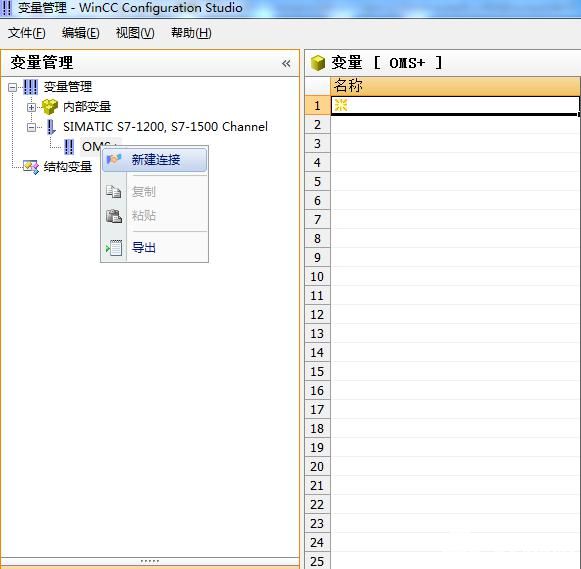Select 内部变量 in the tree
The image size is (581, 569).
pyautogui.click(x=87, y=107)
